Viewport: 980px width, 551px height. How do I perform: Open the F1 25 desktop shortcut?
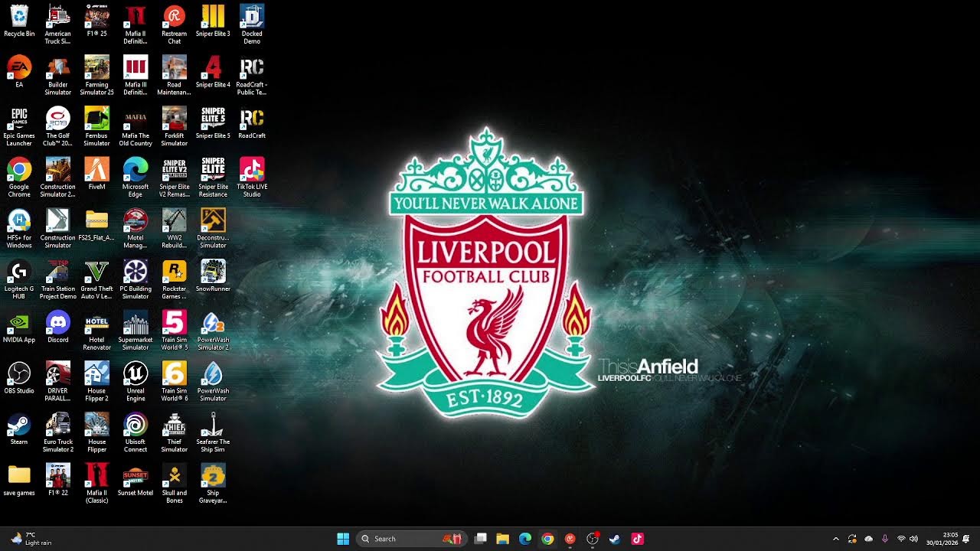(x=96, y=21)
